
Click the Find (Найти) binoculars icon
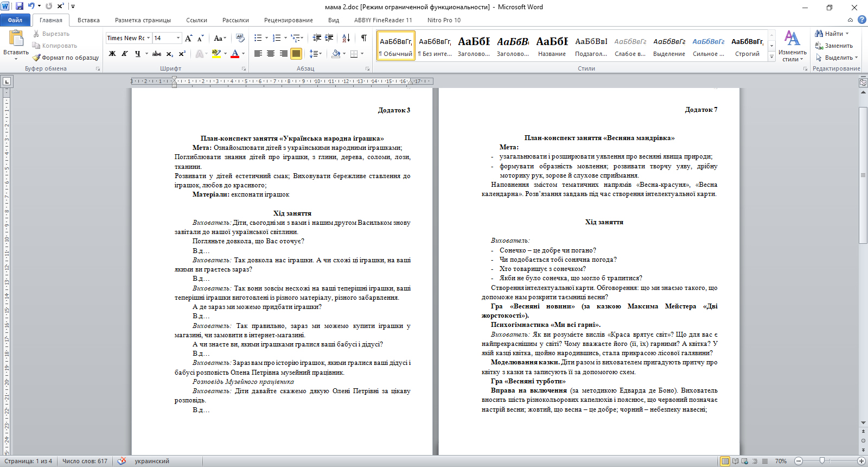pos(819,34)
